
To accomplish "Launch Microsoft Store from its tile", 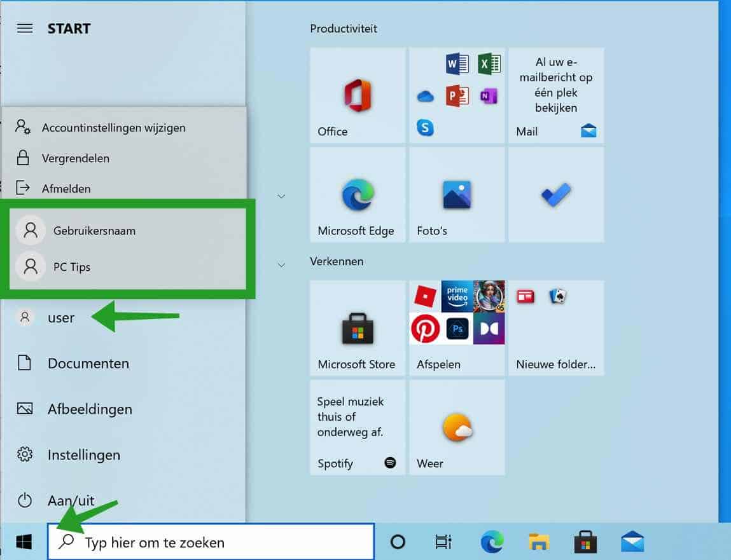I will 357,327.
